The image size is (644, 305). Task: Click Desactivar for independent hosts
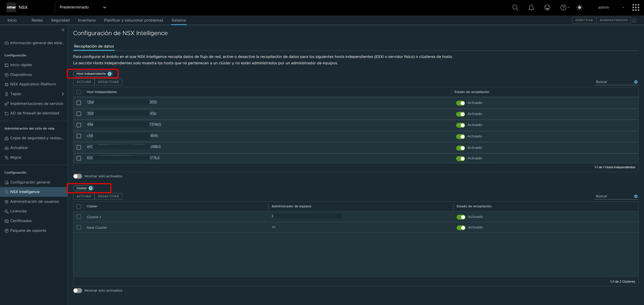108,82
